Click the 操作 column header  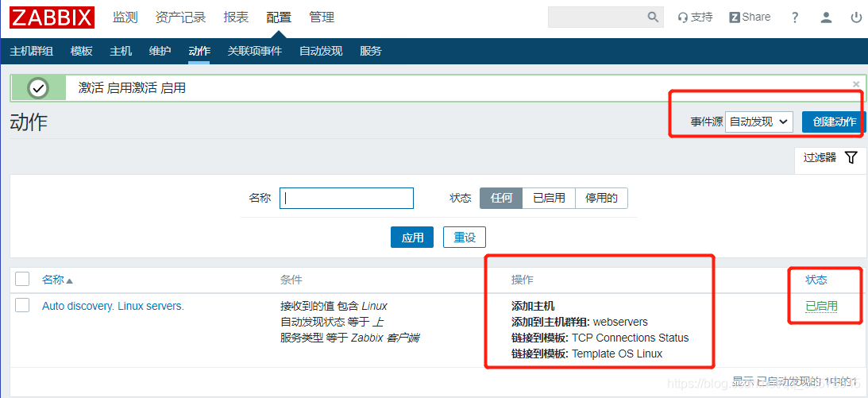point(522,280)
